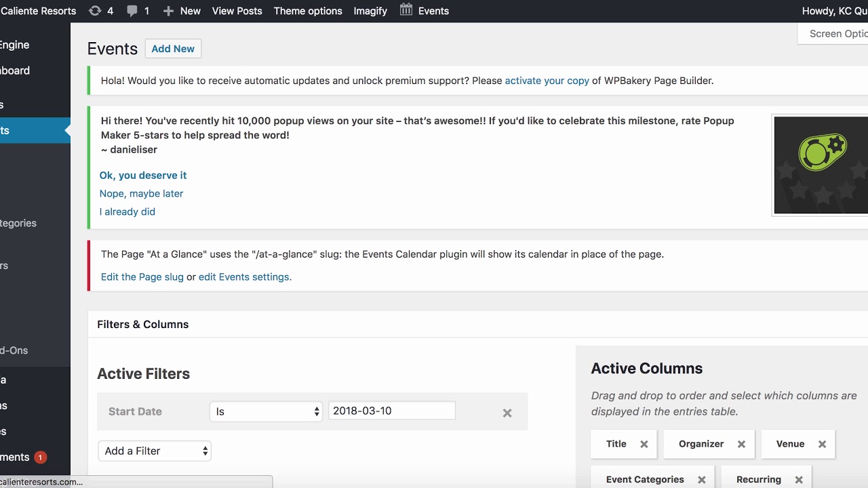Open the Add a Filter dropdown
The height and width of the screenshot is (488, 868).
(x=155, y=451)
